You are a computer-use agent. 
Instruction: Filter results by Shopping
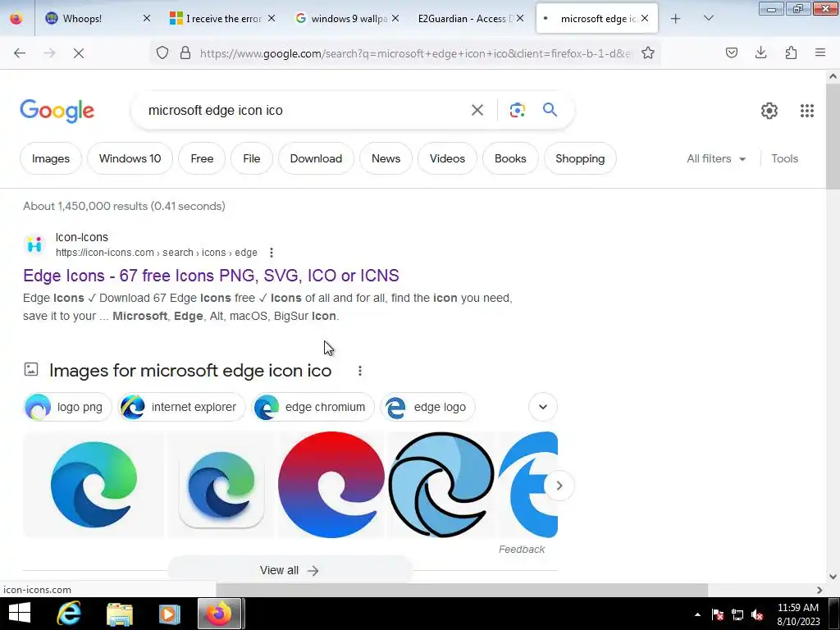(580, 158)
